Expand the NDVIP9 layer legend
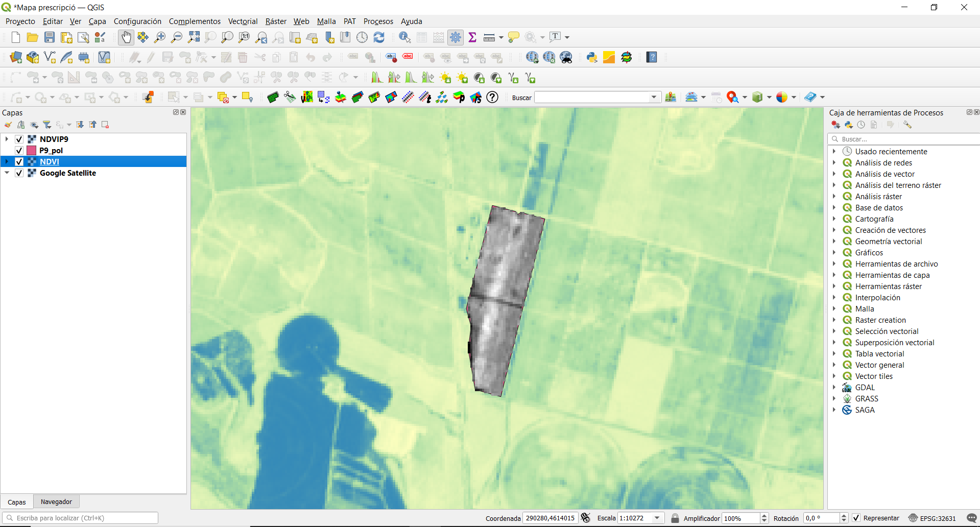The width and height of the screenshot is (980, 527). click(x=7, y=139)
